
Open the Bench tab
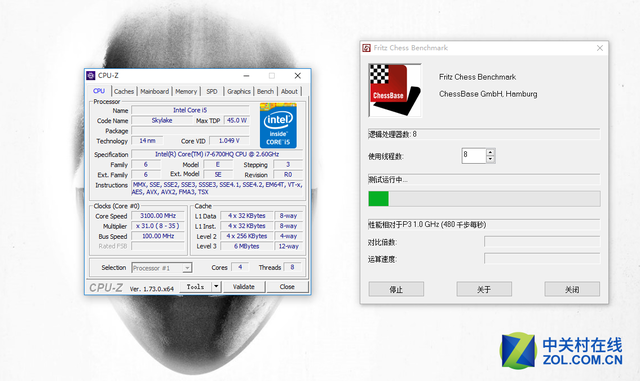265,91
